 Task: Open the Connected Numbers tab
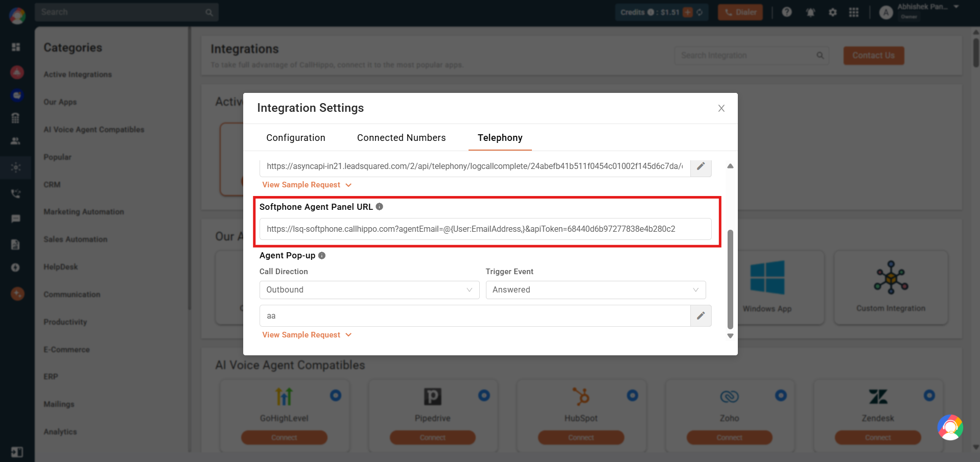coord(401,138)
